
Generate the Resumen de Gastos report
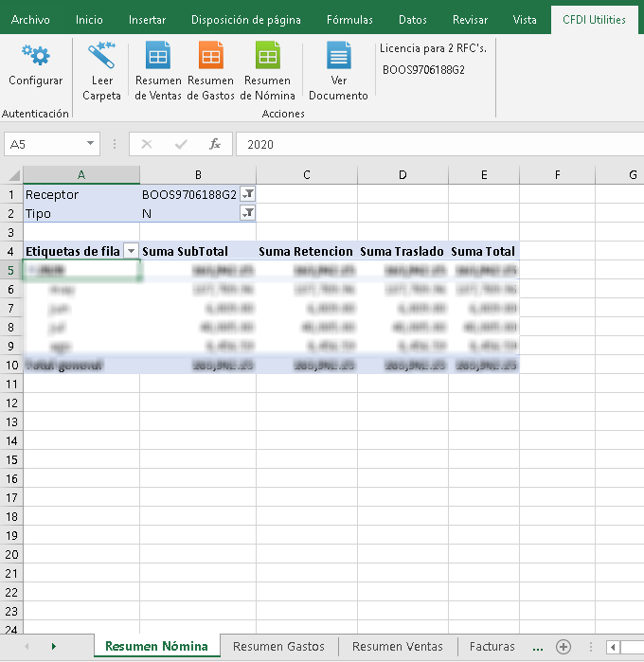click(x=210, y=57)
